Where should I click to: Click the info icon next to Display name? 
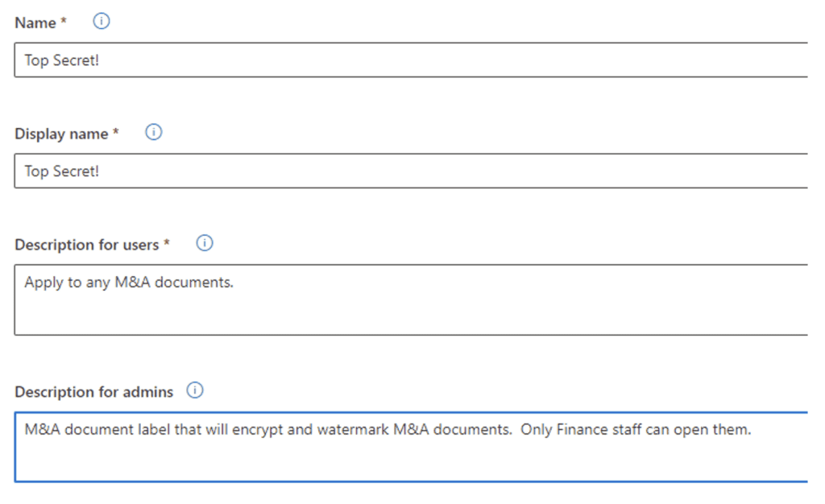[154, 132]
